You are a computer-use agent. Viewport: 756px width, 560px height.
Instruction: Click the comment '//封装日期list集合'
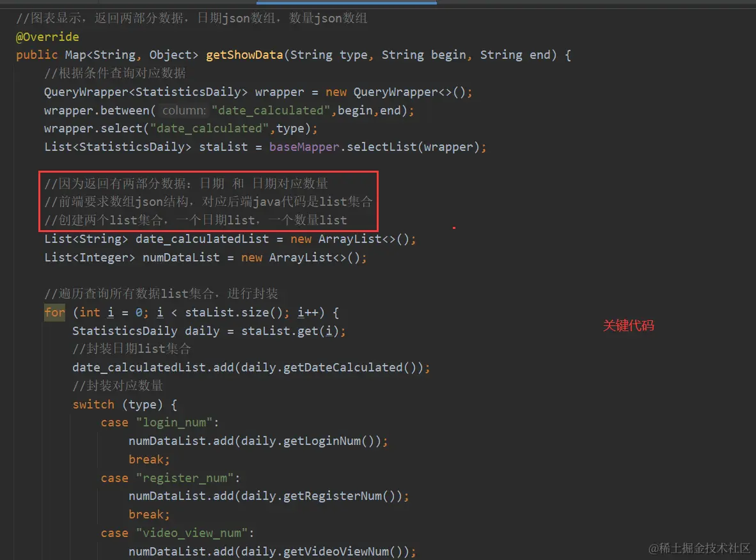132,349
